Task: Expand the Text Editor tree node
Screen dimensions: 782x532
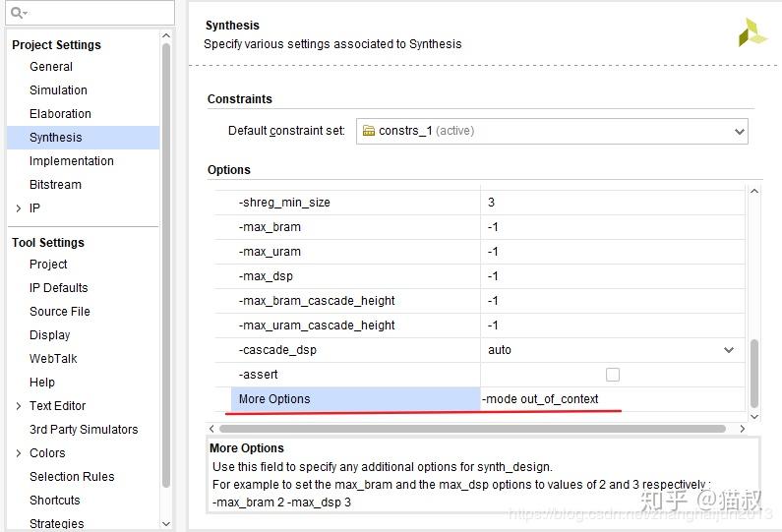Action: click(x=19, y=406)
